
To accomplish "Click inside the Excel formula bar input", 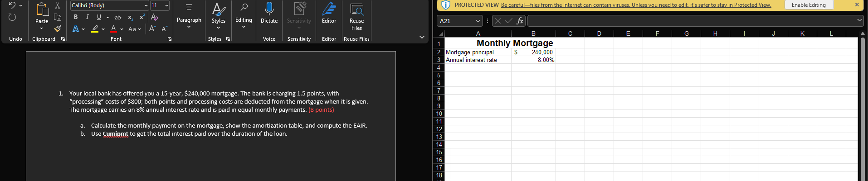I will coord(691,21).
